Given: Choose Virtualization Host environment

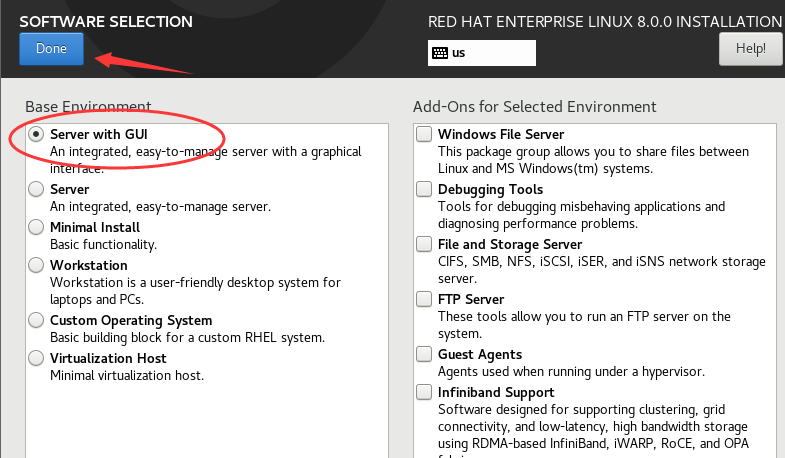Looking at the screenshot, I should [x=37, y=358].
